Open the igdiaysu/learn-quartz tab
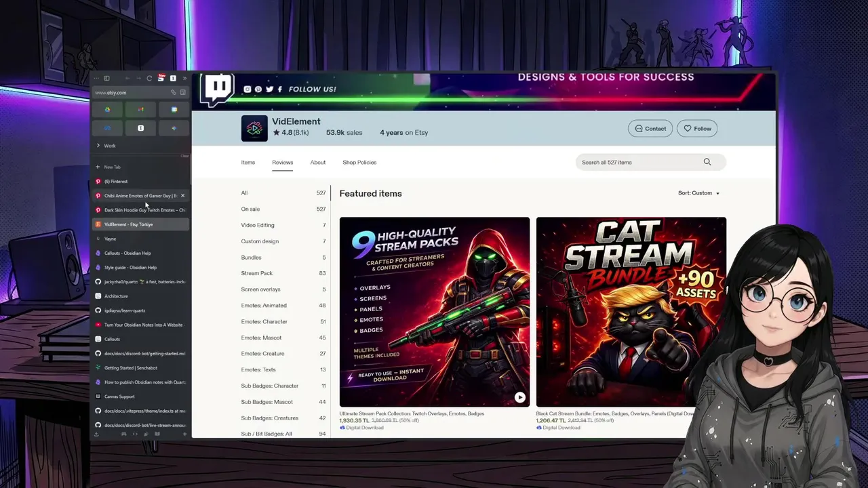This screenshot has height=488, width=868. [140, 310]
